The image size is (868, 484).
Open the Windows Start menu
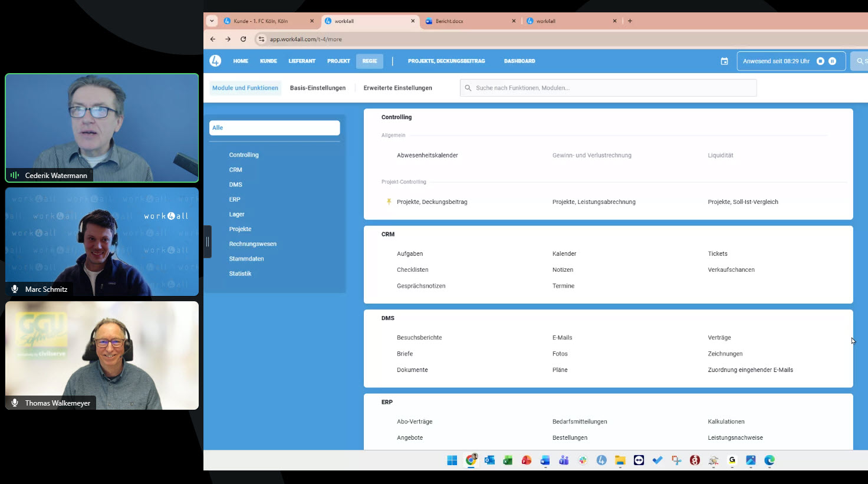point(452,460)
